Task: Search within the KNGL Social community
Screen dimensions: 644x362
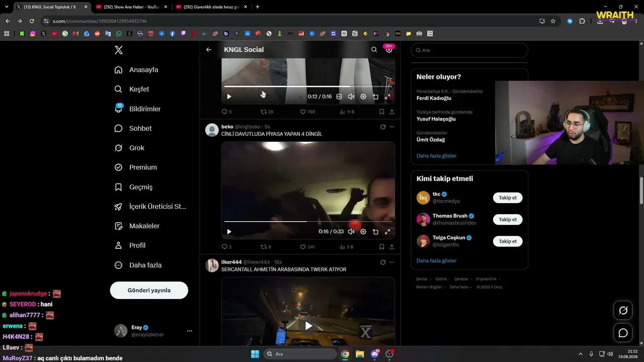Action: (x=374, y=50)
